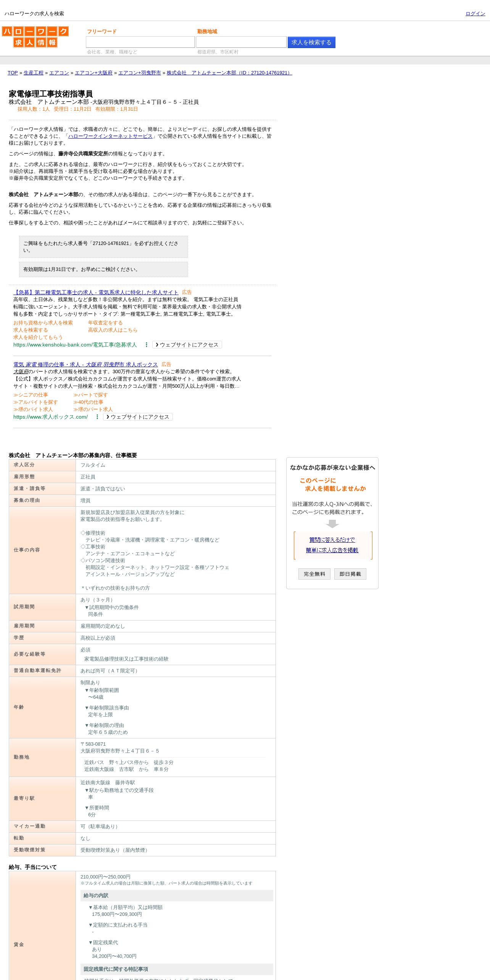
Task: Click the 求人区分 フルタイム value
Action: (x=93, y=465)
